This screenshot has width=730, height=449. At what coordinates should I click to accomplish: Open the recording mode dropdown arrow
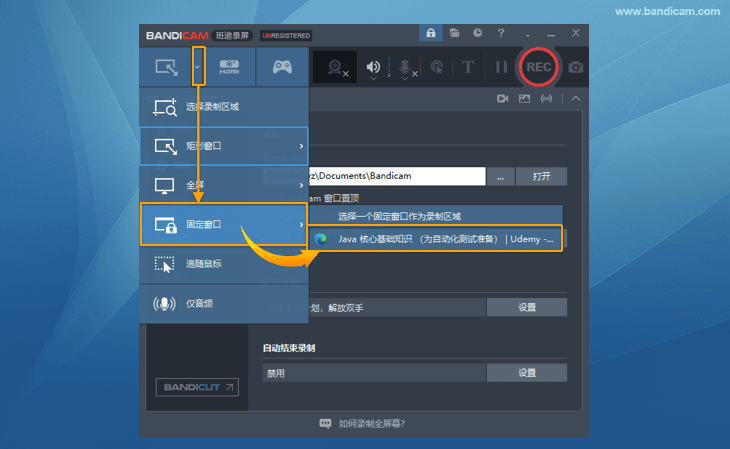[198, 67]
